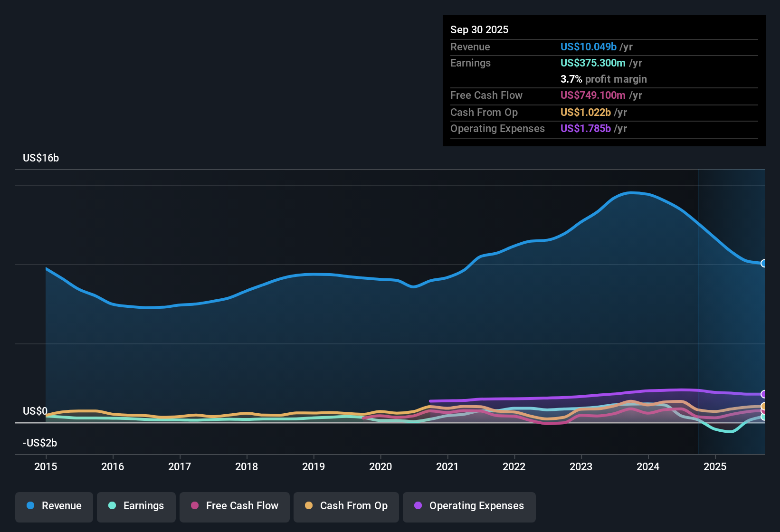Image resolution: width=780 pixels, height=532 pixels.
Task: Toggle the Revenue legend button
Action: click(x=54, y=506)
